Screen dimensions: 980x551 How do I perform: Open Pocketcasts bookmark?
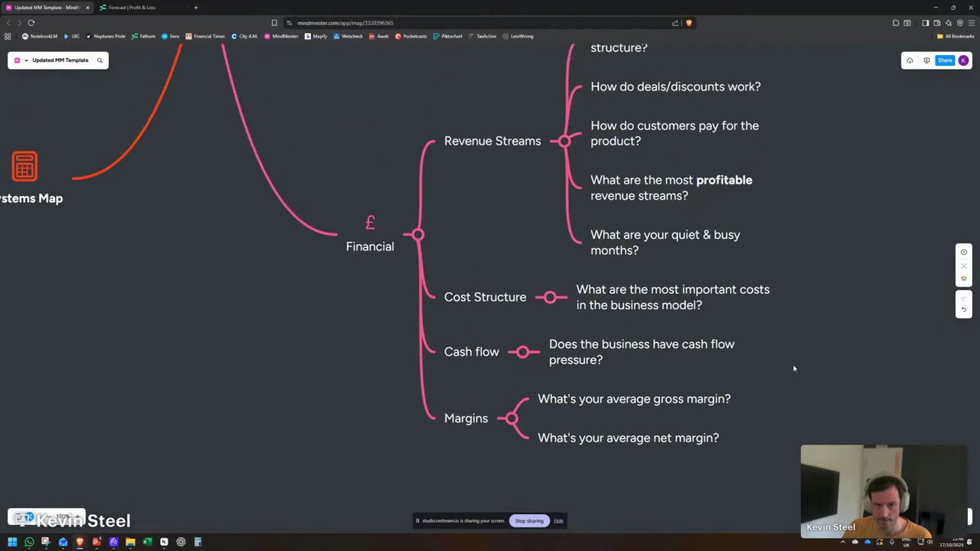[x=411, y=36]
